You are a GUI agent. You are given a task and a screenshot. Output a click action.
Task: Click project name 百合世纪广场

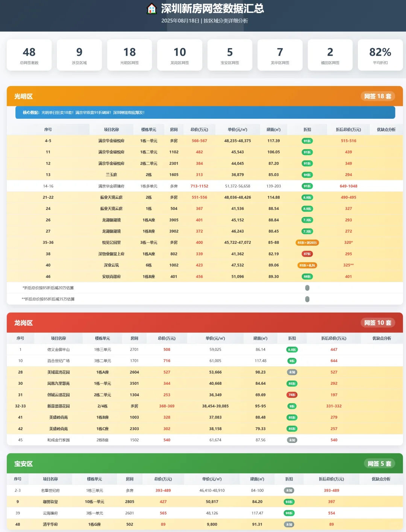(58, 361)
